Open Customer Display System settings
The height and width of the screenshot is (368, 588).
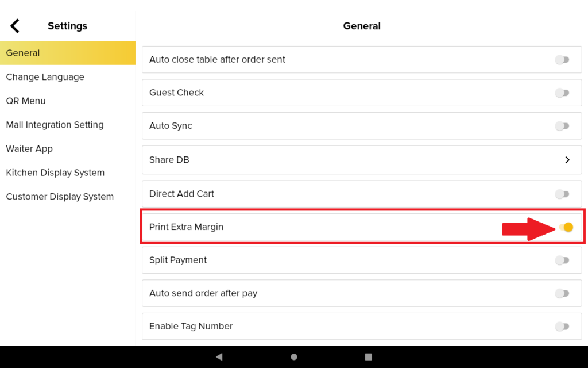pos(60,197)
